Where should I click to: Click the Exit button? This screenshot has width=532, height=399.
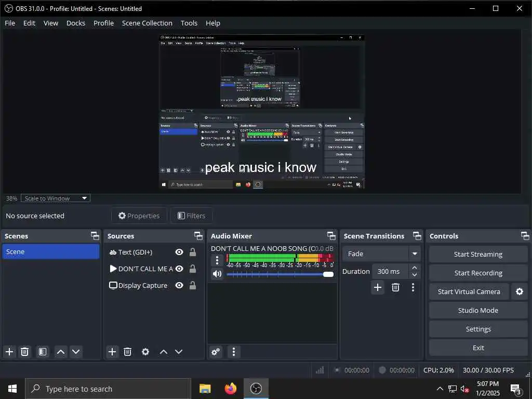pyautogui.click(x=478, y=348)
